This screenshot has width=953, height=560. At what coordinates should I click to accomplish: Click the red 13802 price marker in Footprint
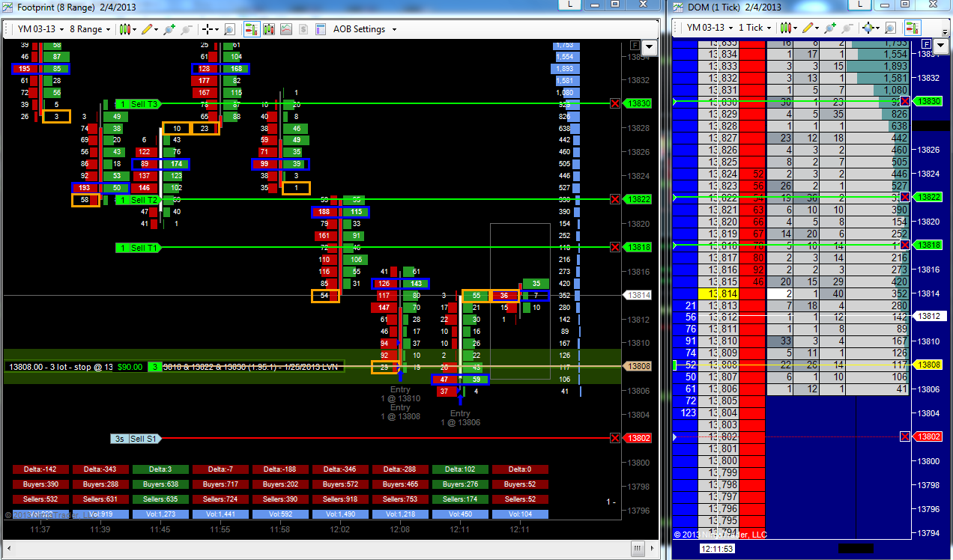coord(638,439)
